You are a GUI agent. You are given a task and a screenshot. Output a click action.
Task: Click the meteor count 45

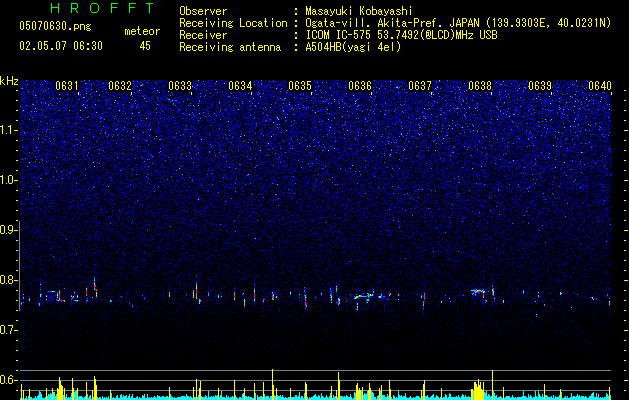pyautogui.click(x=145, y=46)
